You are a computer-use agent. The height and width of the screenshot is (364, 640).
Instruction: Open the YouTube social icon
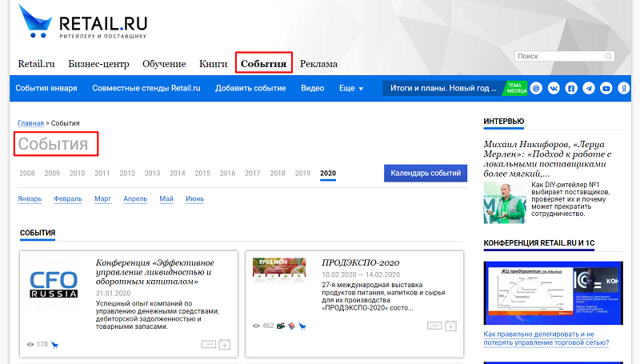coord(606,88)
